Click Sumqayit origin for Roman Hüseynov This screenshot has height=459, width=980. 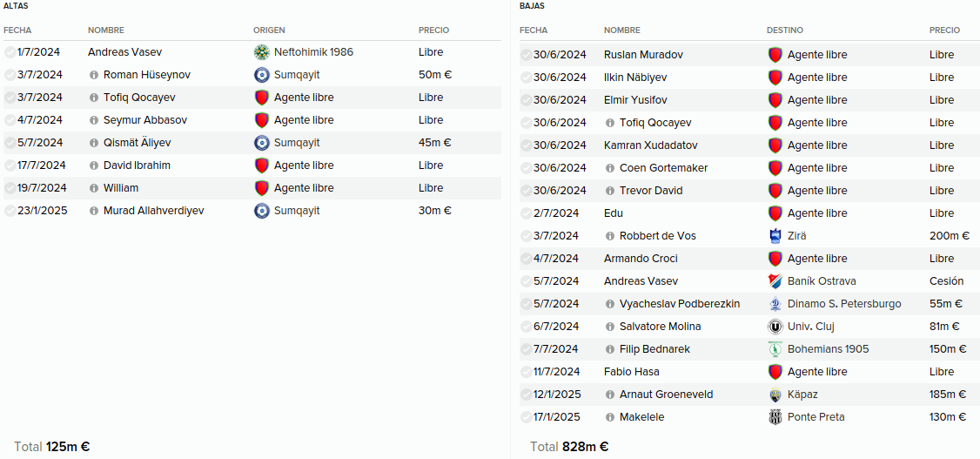click(297, 75)
